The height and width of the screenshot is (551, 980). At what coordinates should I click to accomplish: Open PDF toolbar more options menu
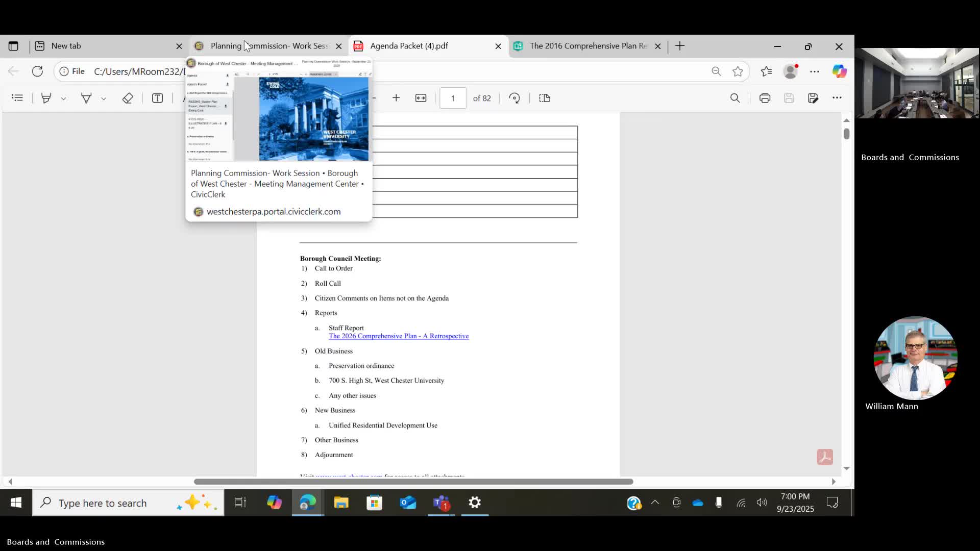point(837,98)
